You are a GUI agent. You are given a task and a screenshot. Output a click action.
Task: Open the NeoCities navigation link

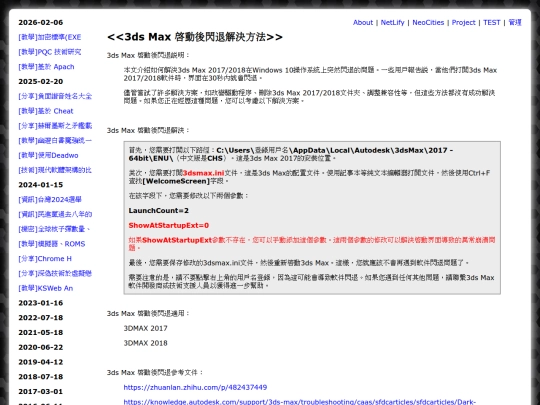click(428, 22)
